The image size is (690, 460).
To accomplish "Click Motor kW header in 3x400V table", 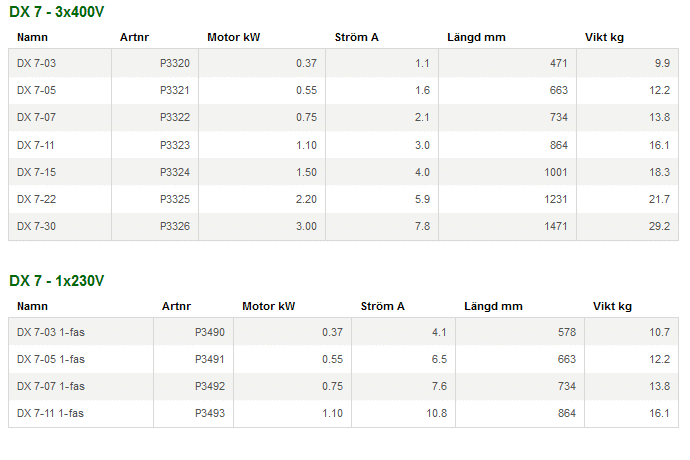I will [233, 38].
